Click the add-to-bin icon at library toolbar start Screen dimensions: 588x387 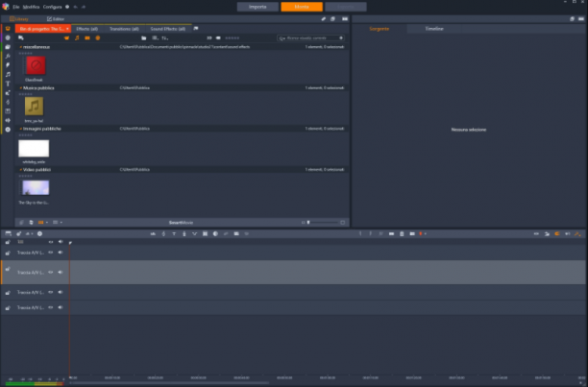[21, 37]
